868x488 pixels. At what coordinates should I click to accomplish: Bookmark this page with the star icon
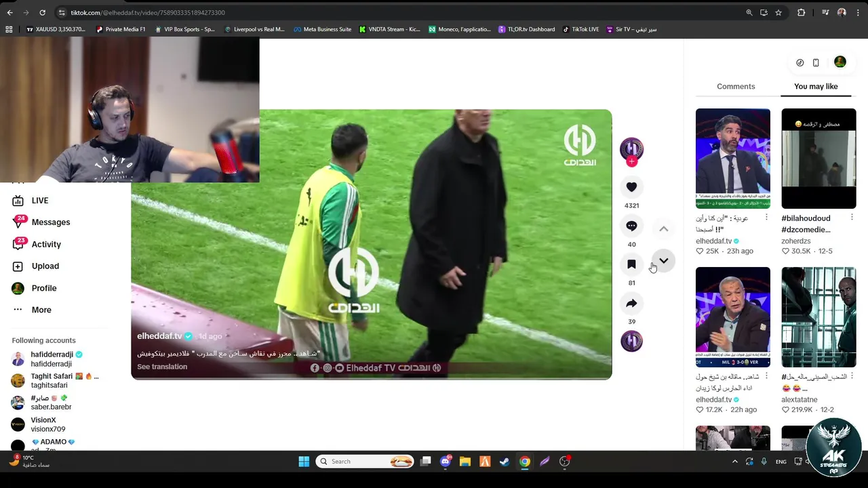(x=778, y=12)
